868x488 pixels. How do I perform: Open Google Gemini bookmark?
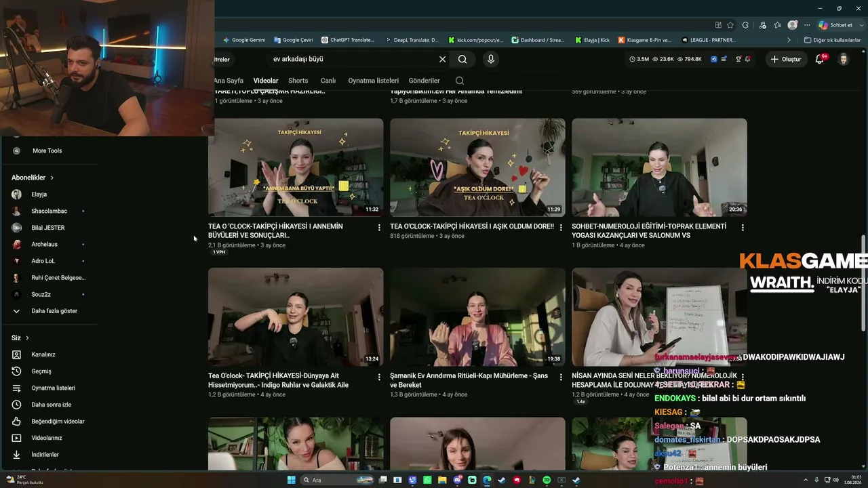click(244, 40)
